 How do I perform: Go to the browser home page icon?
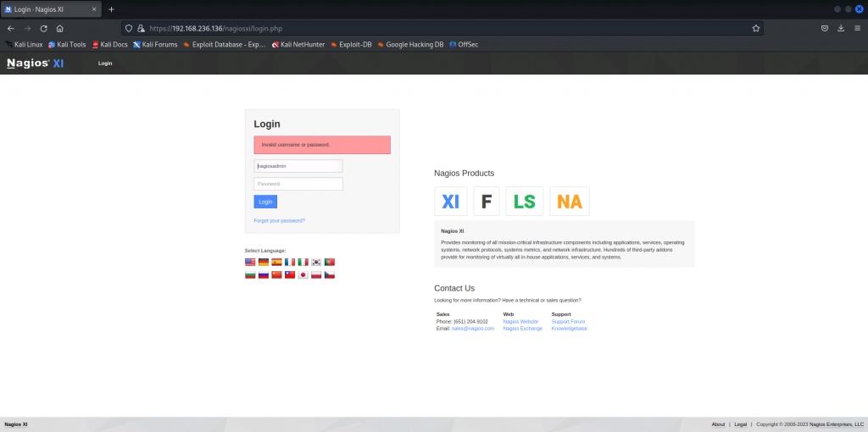(x=60, y=28)
